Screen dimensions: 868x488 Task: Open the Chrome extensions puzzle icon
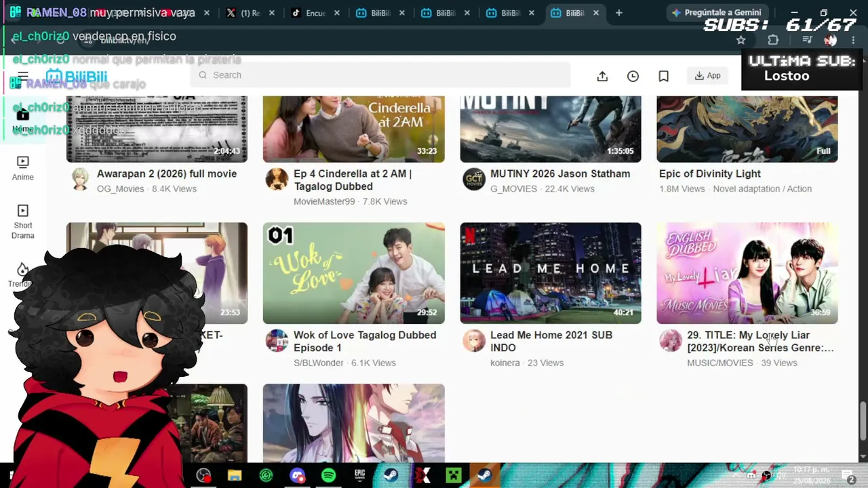[x=773, y=41]
